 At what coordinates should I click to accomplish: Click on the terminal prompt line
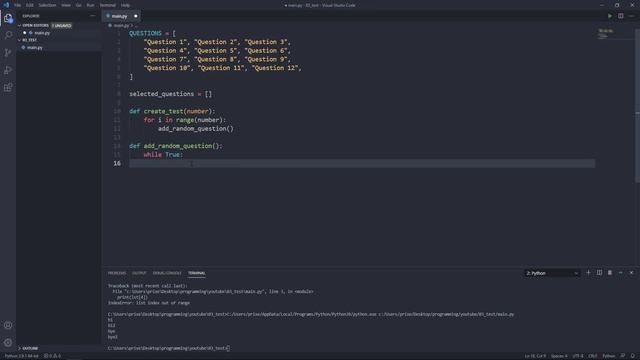click(x=169, y=348)
